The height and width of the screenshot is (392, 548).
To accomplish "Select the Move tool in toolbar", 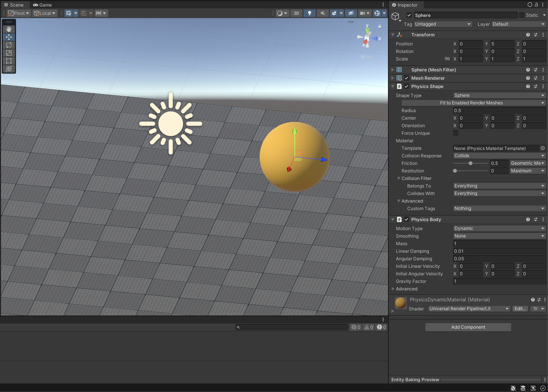I will click(9, 37).
